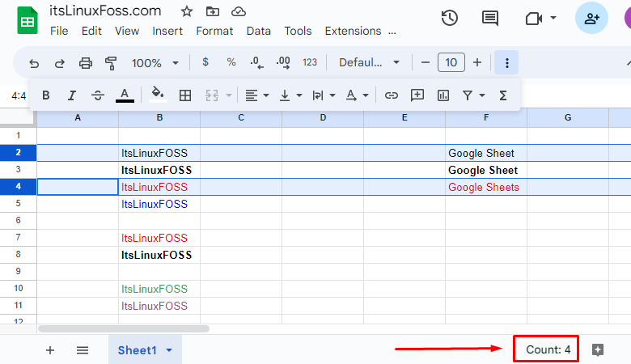Increase font size with plus button
Image resolution: width=631 pixels, height=364 pixels.
(477, 62)
